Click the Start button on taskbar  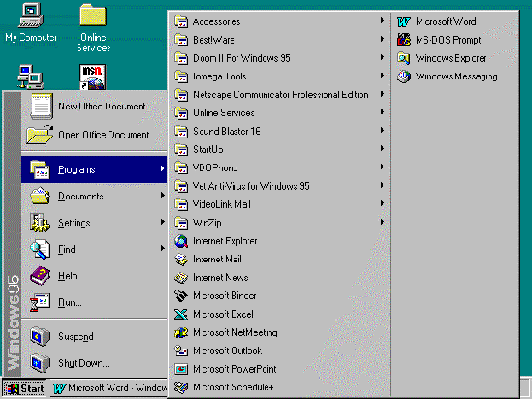[25, 389]
